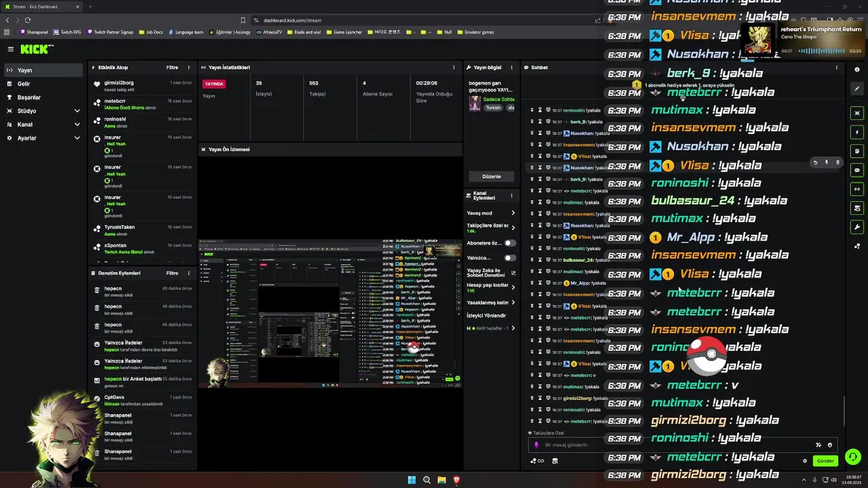Pin the hovered Nusokhan chat message
The width and height of the screenshot is (868, 488).
(826, 163)
